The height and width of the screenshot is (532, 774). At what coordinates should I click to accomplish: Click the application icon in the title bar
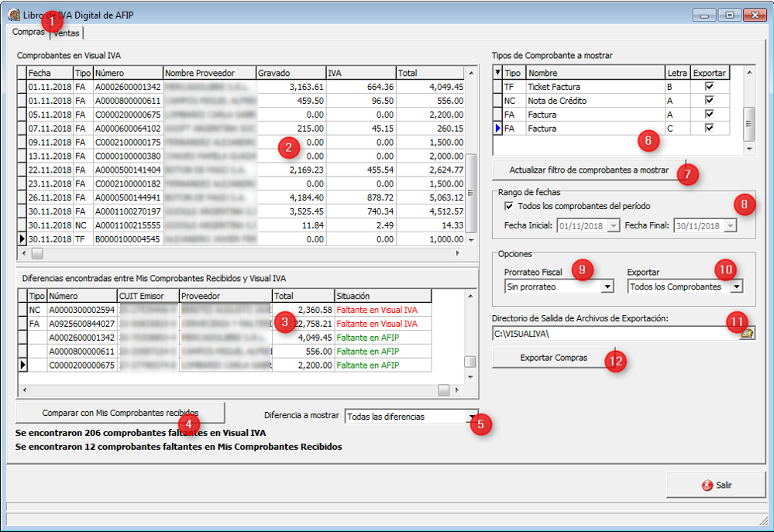click(x=14, y=15)
